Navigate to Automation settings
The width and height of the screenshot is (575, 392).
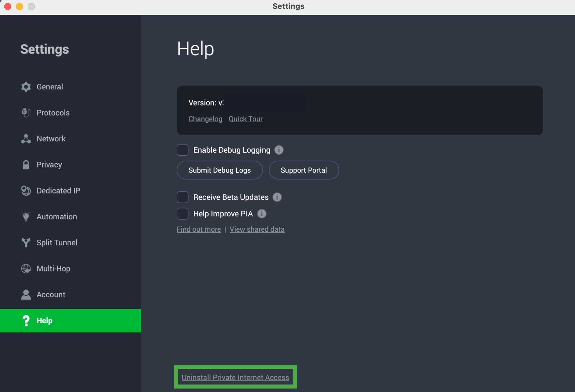(71, 217)
